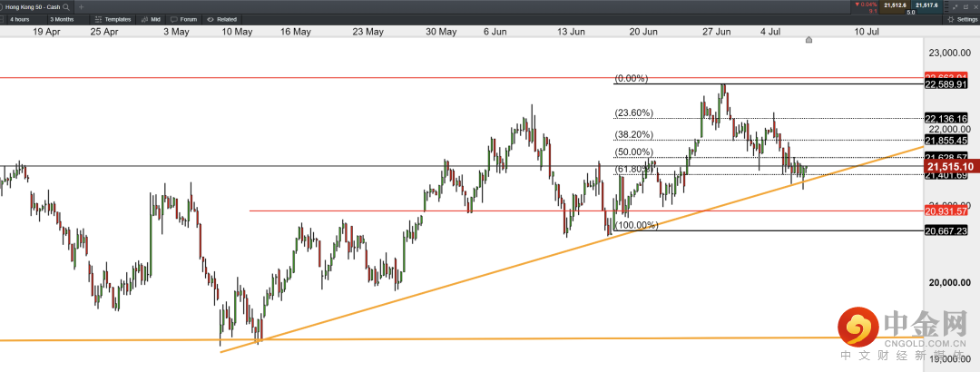Click the 10 May date label
Viewport: 980px width, 372px height.
238,31
